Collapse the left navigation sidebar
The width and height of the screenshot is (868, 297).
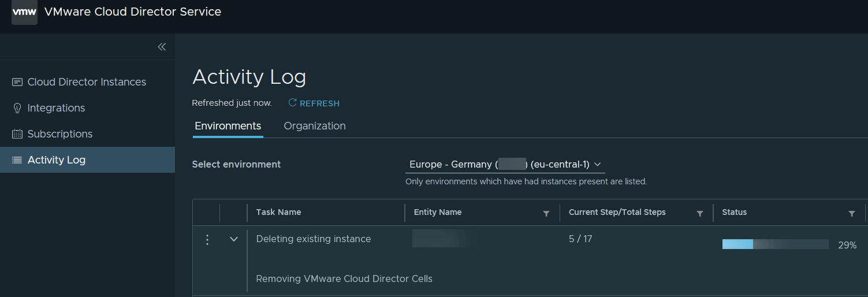(162, 47)
